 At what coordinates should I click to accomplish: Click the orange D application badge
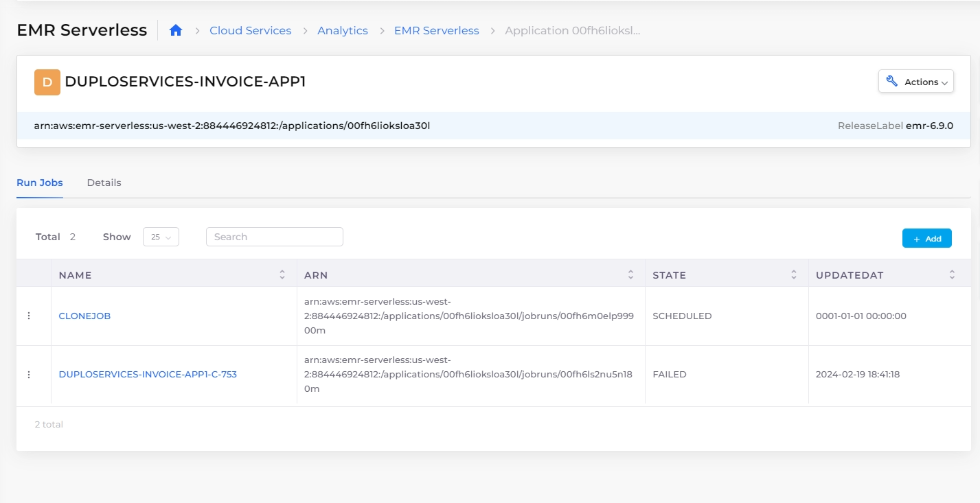pyautogui.click(x=47, y=82)
